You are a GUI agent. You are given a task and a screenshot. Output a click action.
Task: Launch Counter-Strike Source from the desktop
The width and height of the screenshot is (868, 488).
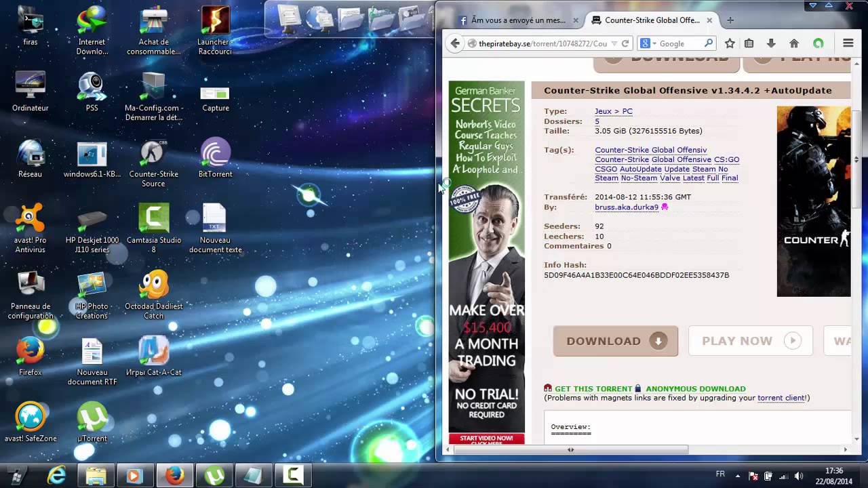pos(153,163)
